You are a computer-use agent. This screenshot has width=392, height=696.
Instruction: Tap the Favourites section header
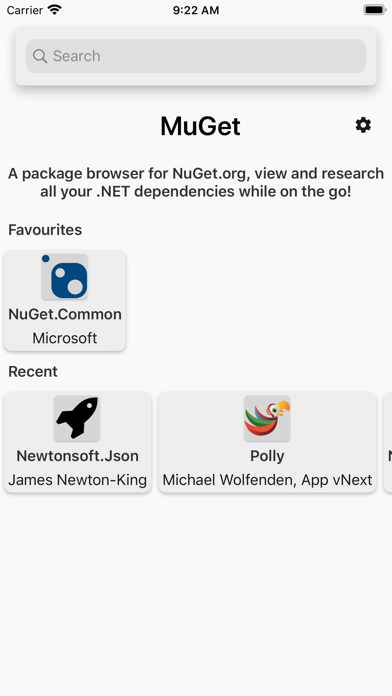coord(45,230)
